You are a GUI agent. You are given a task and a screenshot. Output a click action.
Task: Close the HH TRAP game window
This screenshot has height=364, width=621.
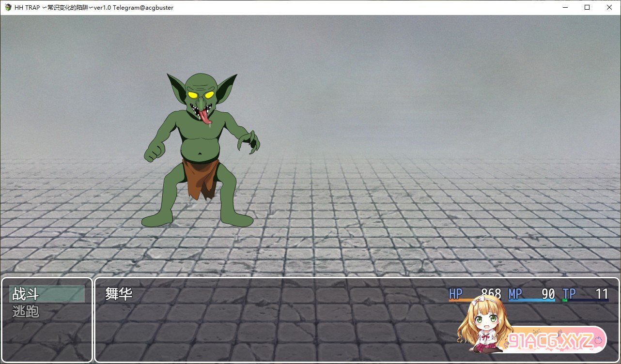(x=609, y=7)
